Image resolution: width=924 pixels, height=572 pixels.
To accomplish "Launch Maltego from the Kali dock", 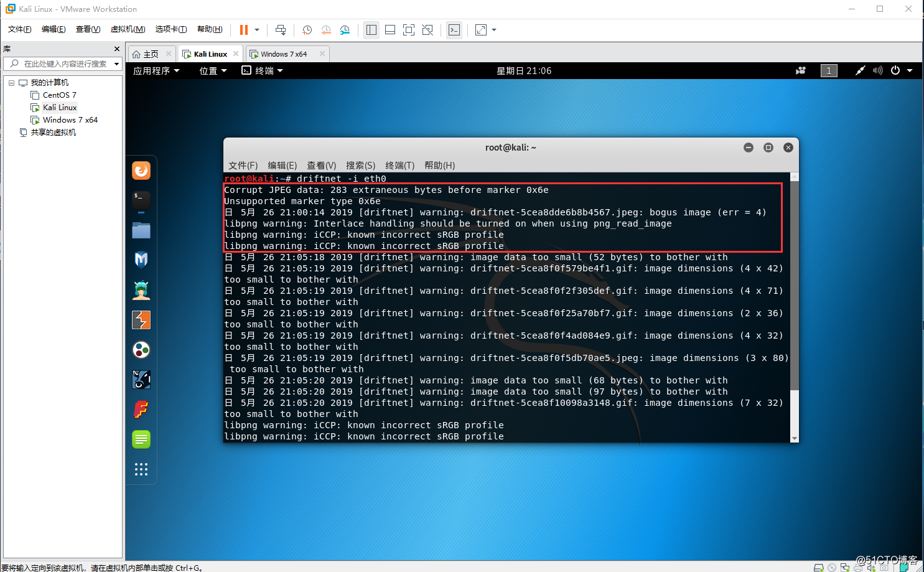I will click(x=141, y=350).
